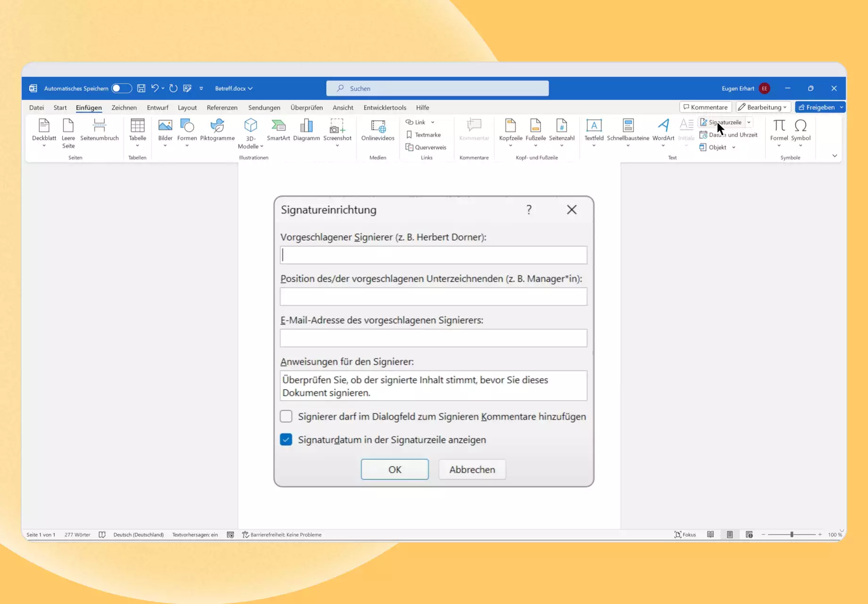Open the Formen shapes gallery

pos(187,133)
